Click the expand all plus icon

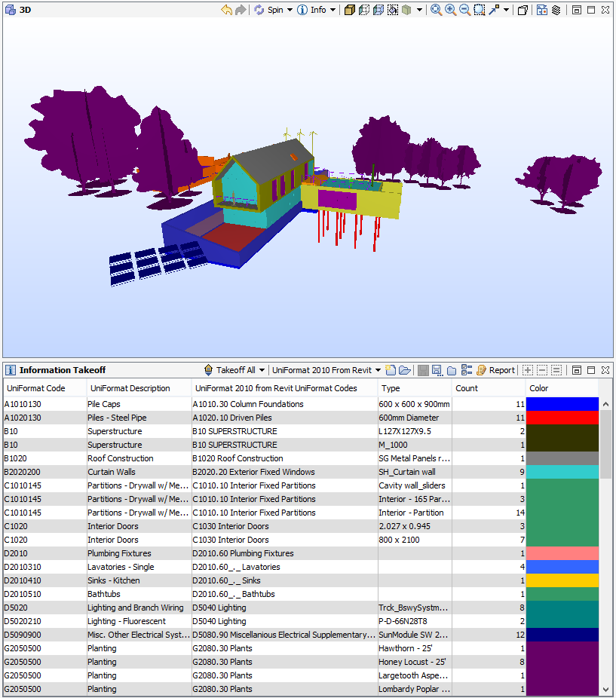527,370
